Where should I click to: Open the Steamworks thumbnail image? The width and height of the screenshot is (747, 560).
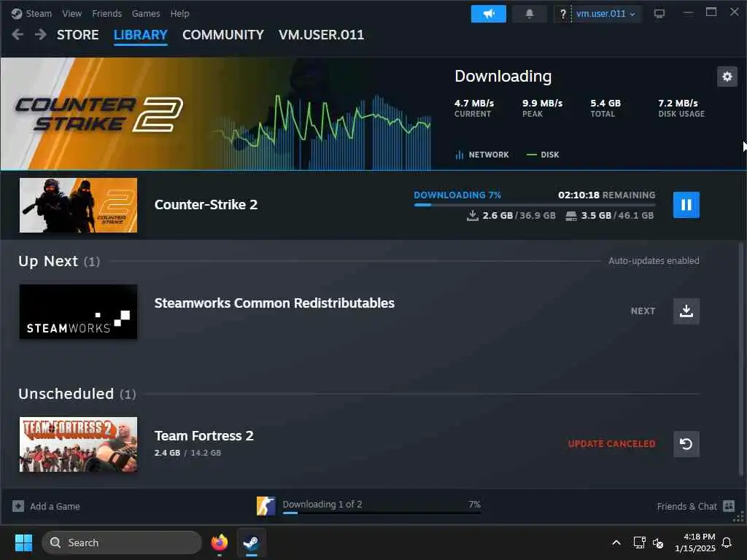click(78, 312)
